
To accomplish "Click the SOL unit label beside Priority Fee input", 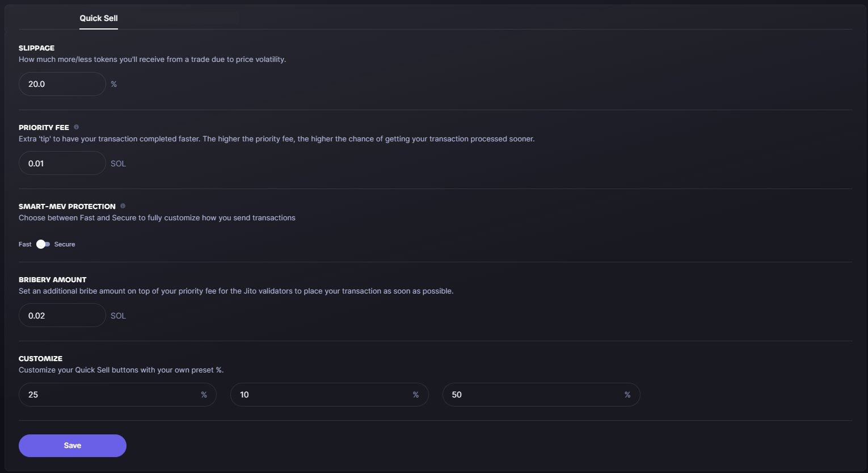I will [118, 164].
